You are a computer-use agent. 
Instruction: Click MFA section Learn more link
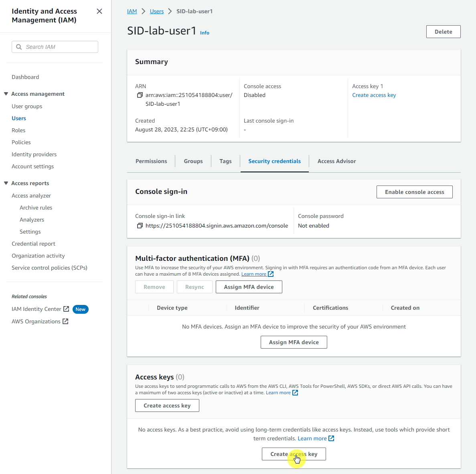coord(254,274)
